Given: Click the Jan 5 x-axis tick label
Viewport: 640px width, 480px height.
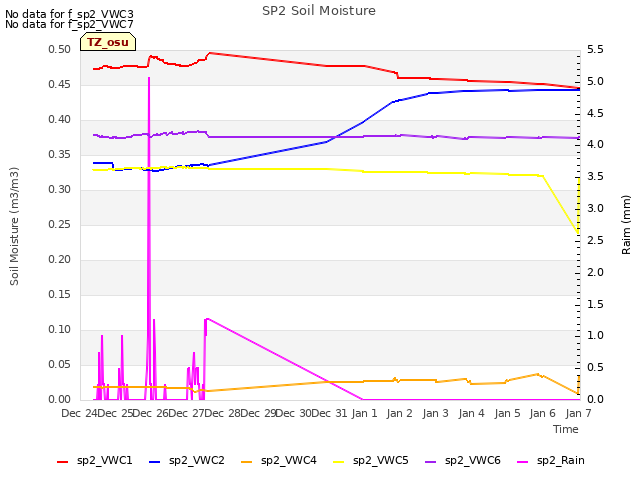Looking at the screenshot, I should click(x=507, y=413).
